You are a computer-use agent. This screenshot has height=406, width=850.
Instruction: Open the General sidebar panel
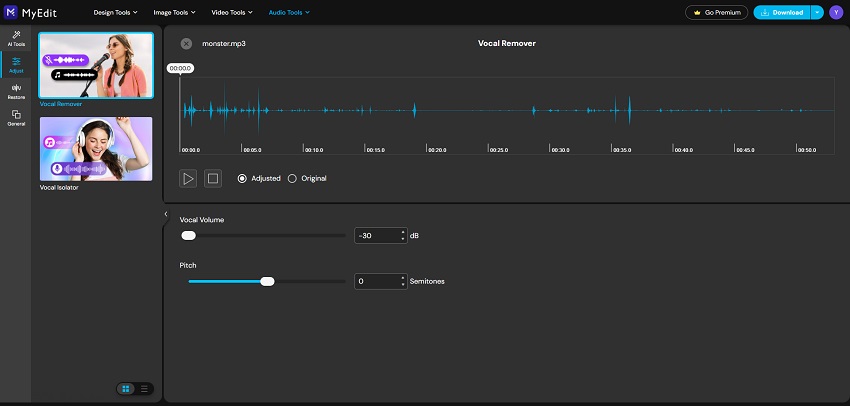(x=16, y=118)
